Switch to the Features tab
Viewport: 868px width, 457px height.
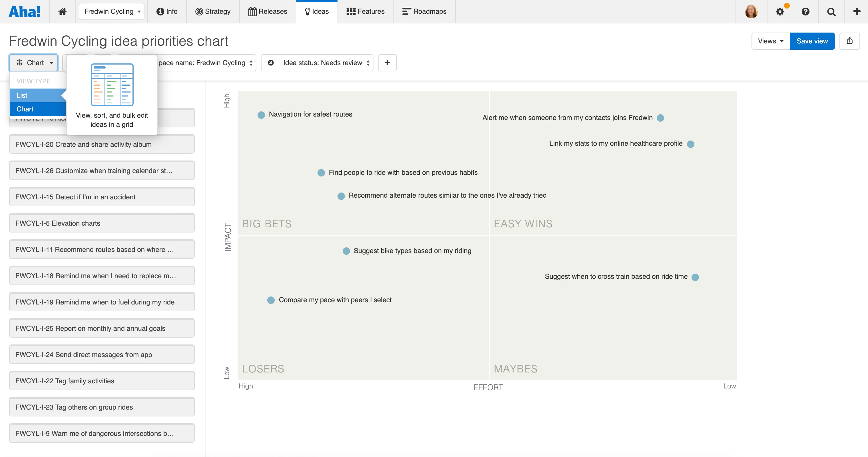365,11
